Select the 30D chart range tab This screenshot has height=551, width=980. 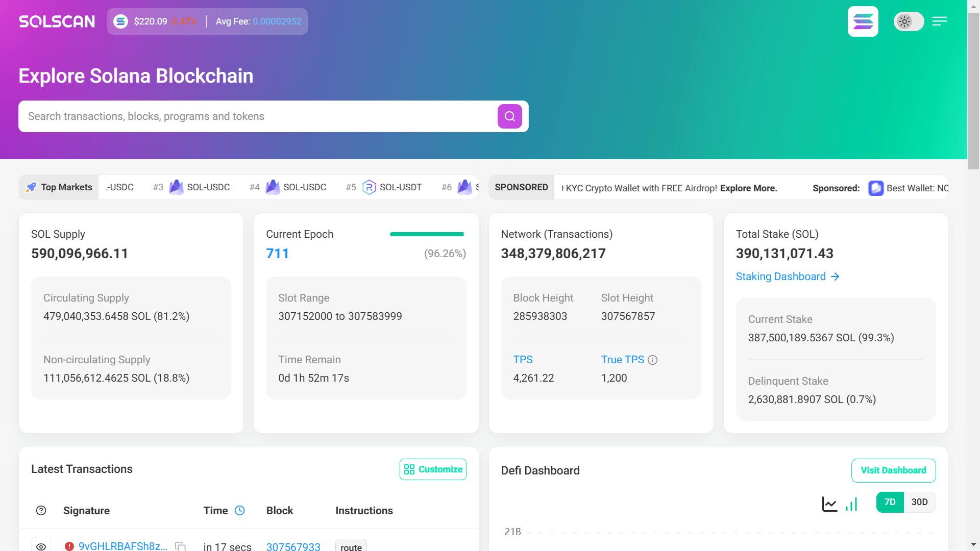pos(919,502)
